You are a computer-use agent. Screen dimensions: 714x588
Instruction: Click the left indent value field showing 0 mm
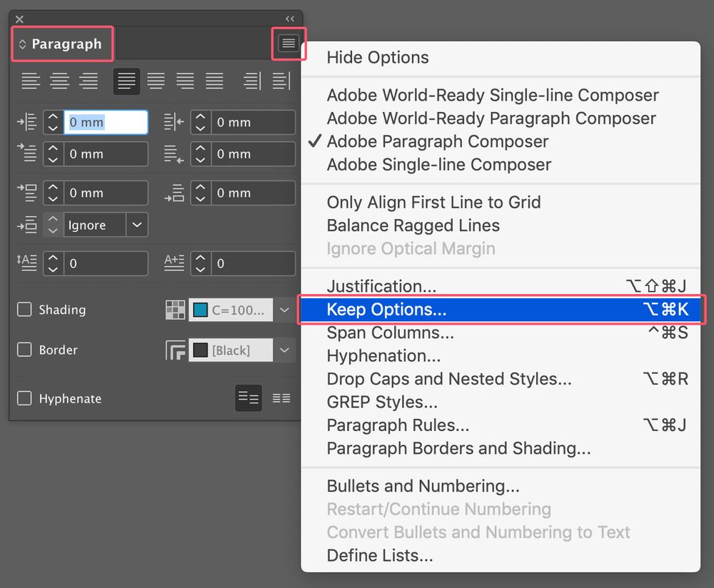(106, 122)
